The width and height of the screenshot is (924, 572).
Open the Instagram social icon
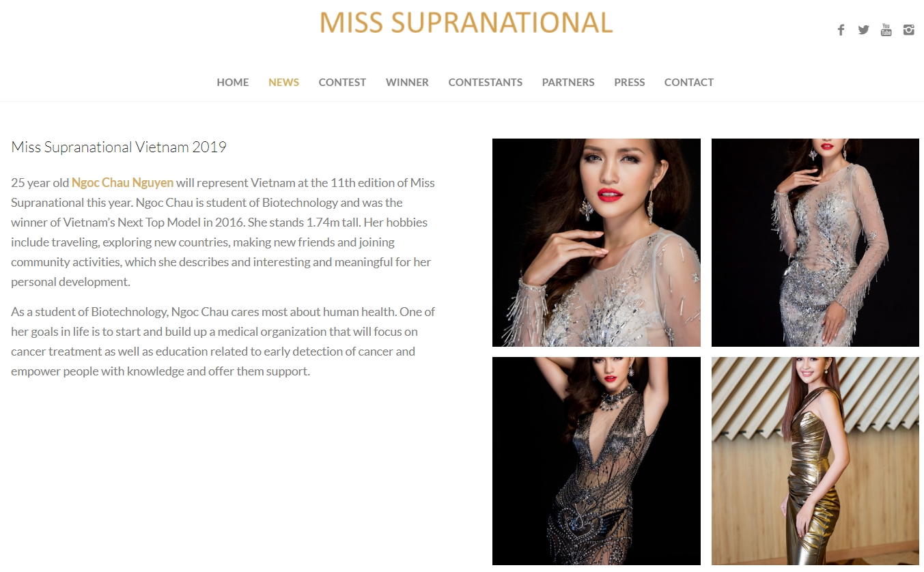point(908,30)
